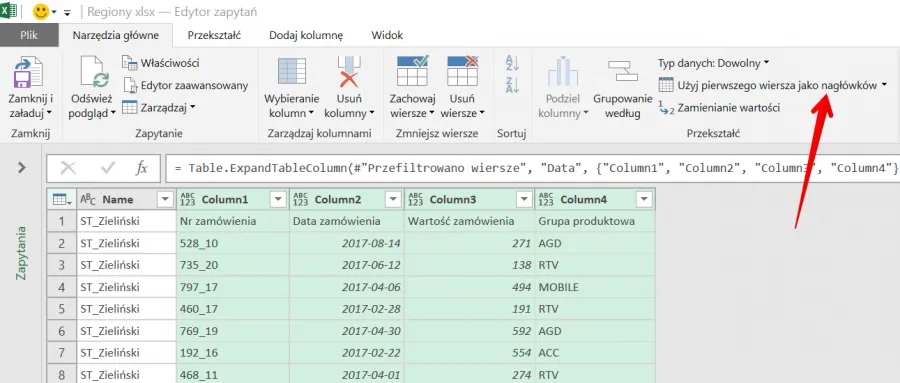900x383 pixels.
Task: Confirm formula with the checkmark icon
Action: [x=107, y=168]
